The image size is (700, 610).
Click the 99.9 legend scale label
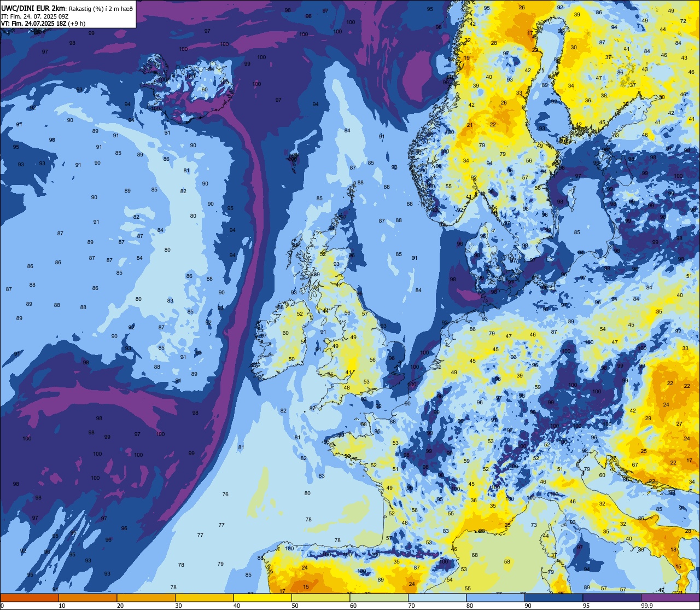[647, 606]
